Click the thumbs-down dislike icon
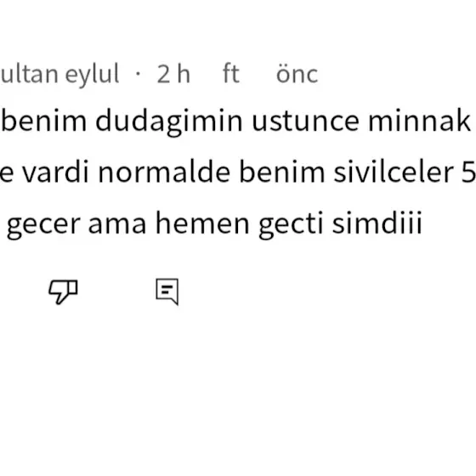 pos(63,292)
